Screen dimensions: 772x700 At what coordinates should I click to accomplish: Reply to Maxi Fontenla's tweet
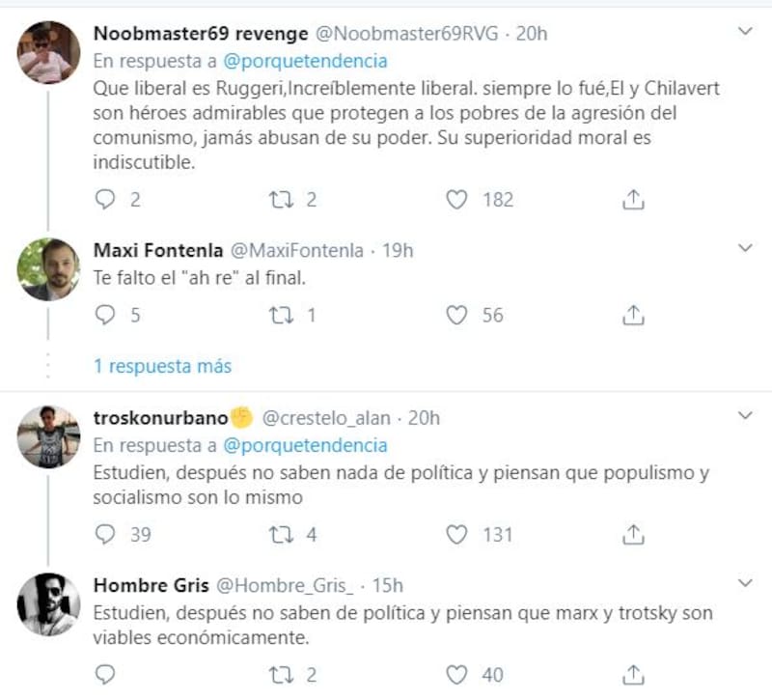click(106, 315)
